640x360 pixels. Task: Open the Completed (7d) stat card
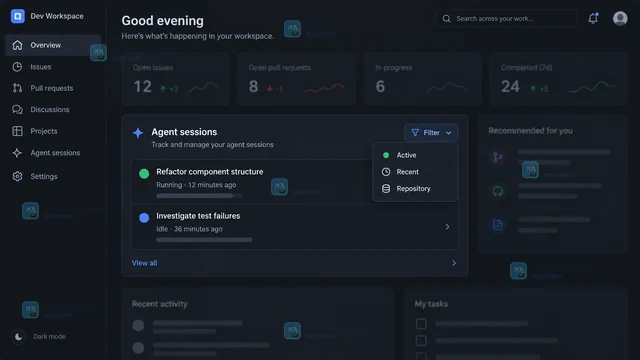pyautogui.click(x=558, y=79)
